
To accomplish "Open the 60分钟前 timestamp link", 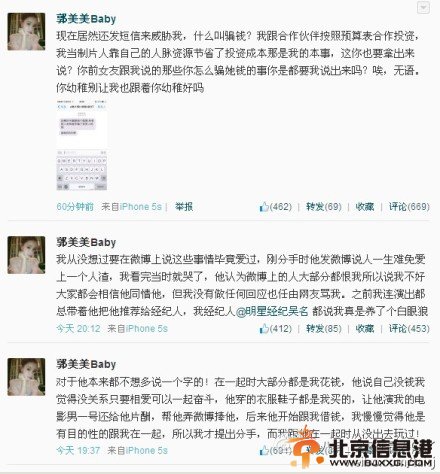I will [75, 207].
